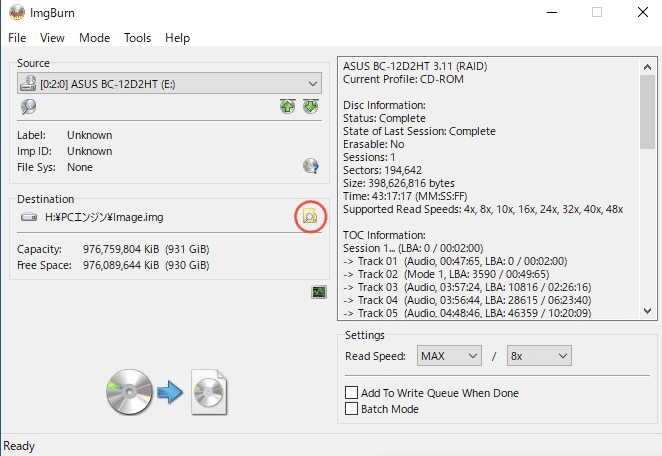Click the ImgBurn logo in the title bar
This screenshot has width=662, height=456.
click(17, 13)
